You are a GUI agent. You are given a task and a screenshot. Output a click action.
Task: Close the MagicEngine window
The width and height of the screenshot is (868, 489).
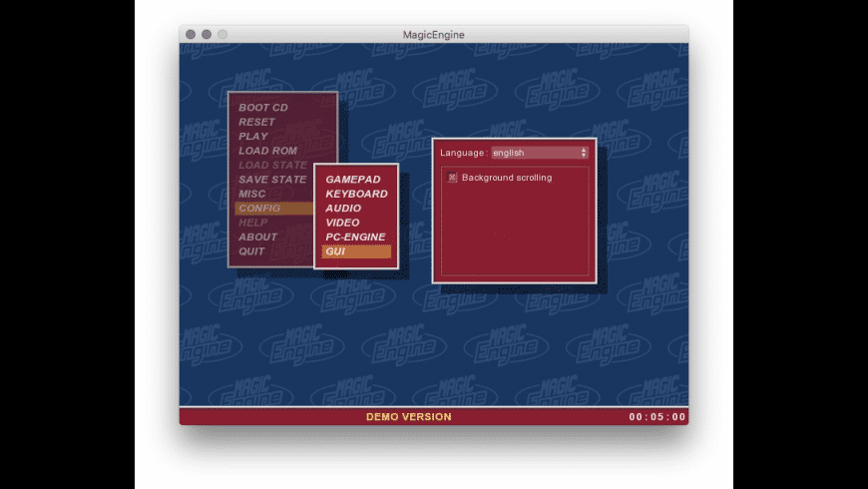[191, 34]
